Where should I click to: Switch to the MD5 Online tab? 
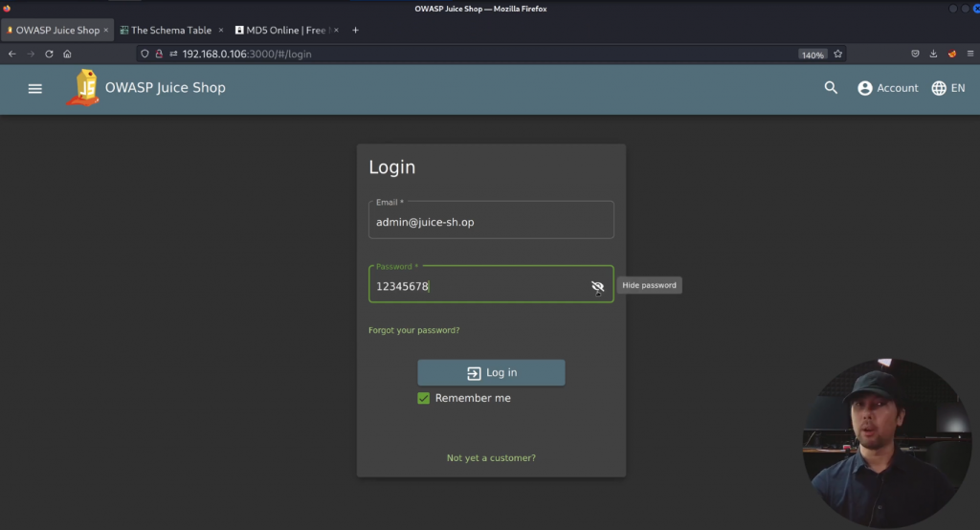tap(286, 30)
